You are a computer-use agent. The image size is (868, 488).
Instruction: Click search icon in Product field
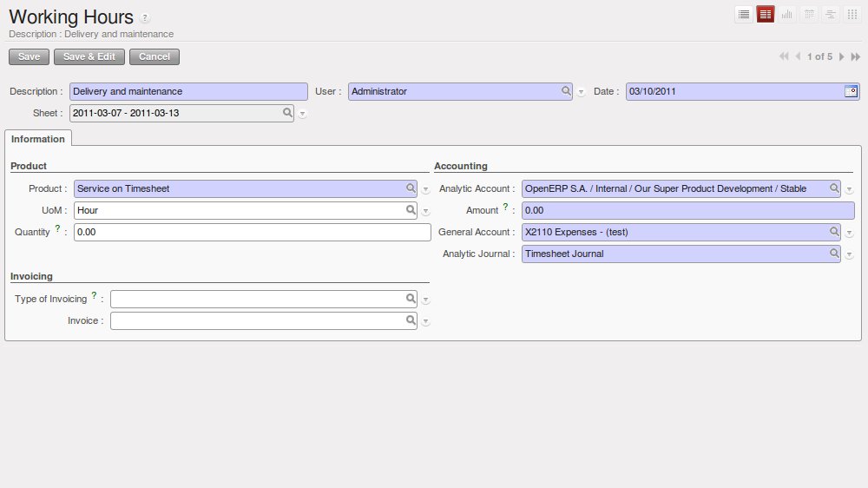(x=411, y=188)
